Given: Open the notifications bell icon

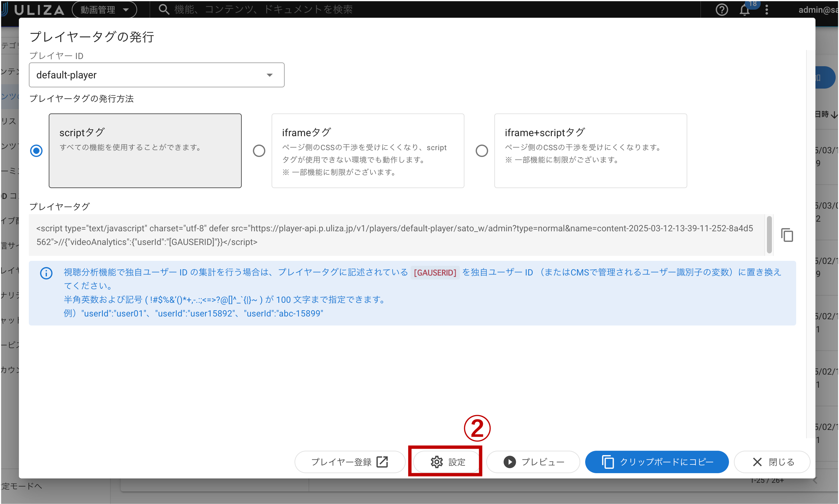Looking at the screenshot, I should click(744, 10).
